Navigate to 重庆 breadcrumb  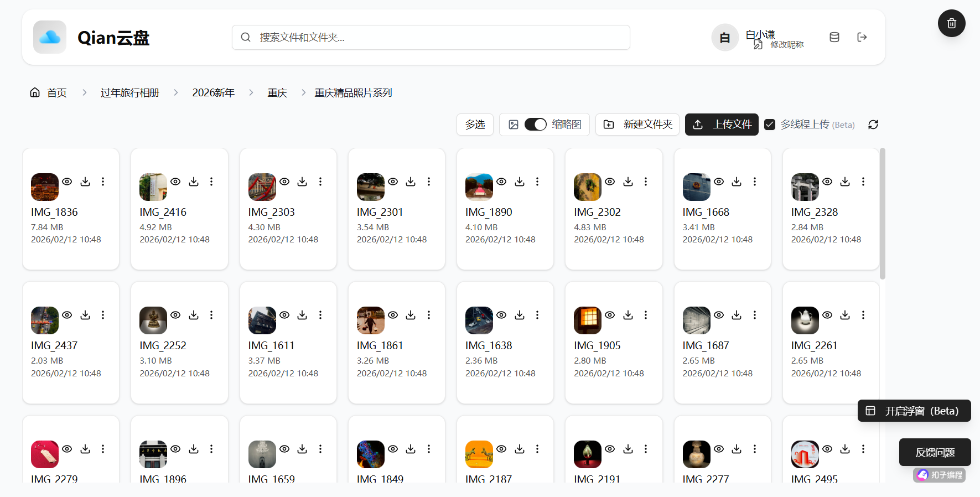[277, 92]
